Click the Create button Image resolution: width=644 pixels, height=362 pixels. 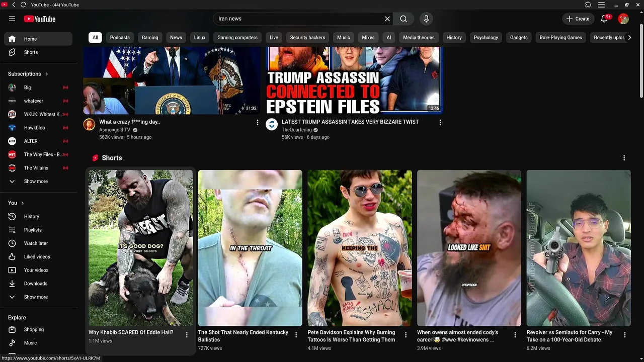tap(578, 19)
